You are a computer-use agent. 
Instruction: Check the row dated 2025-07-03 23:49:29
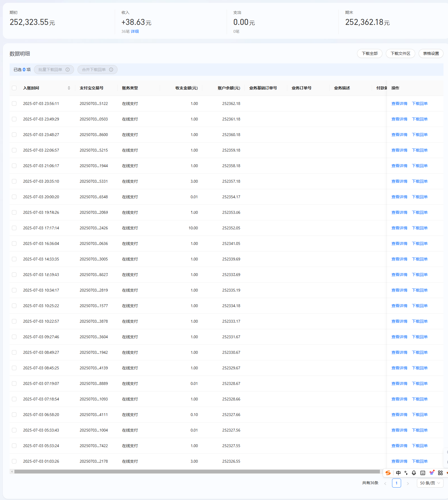14,119
